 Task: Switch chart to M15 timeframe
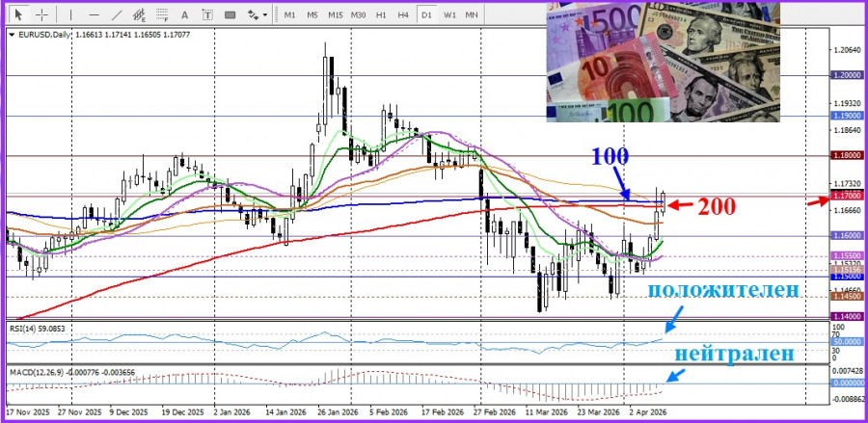[x=335, y=14]
